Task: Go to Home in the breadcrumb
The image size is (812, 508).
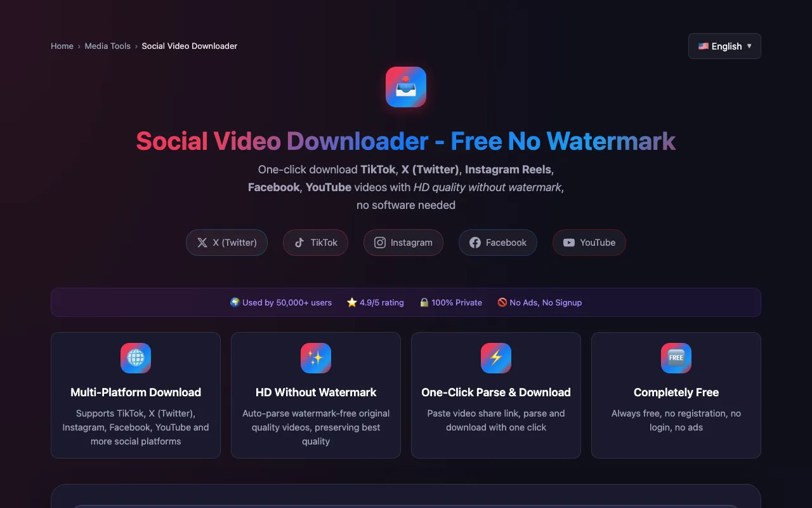Action: [x=62, y=46]
